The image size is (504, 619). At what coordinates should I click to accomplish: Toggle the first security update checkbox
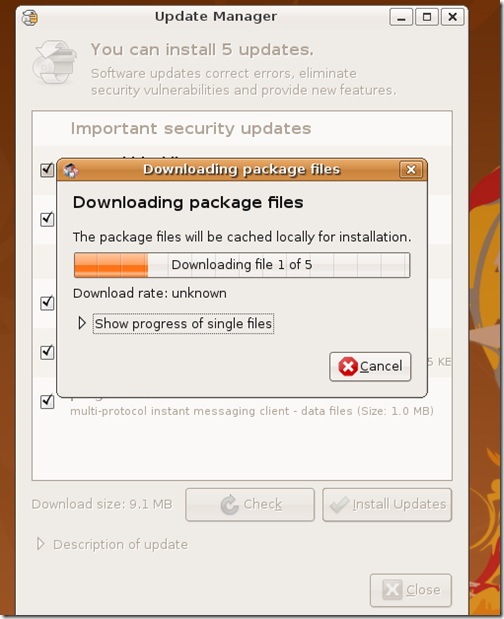(47, 170)
